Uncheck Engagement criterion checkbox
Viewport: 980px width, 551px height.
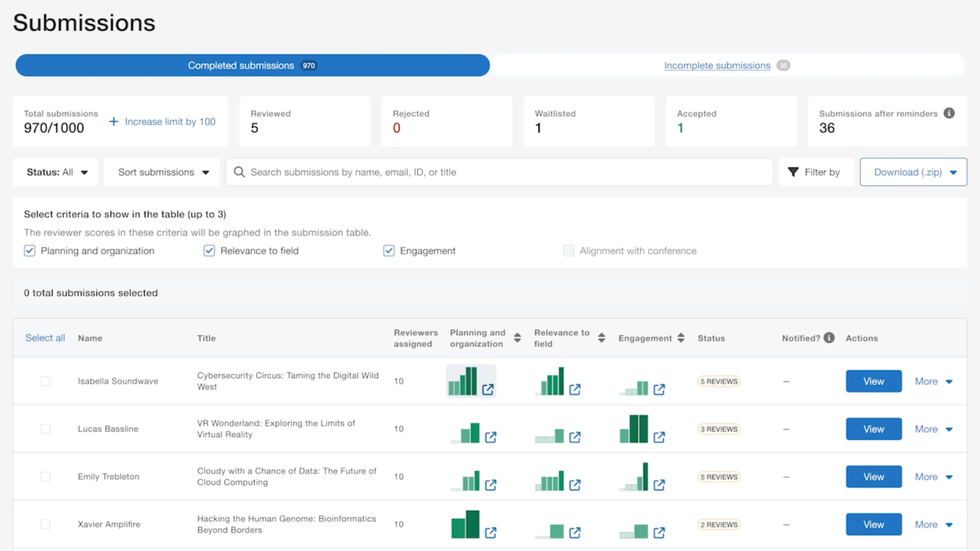(389, 251)
